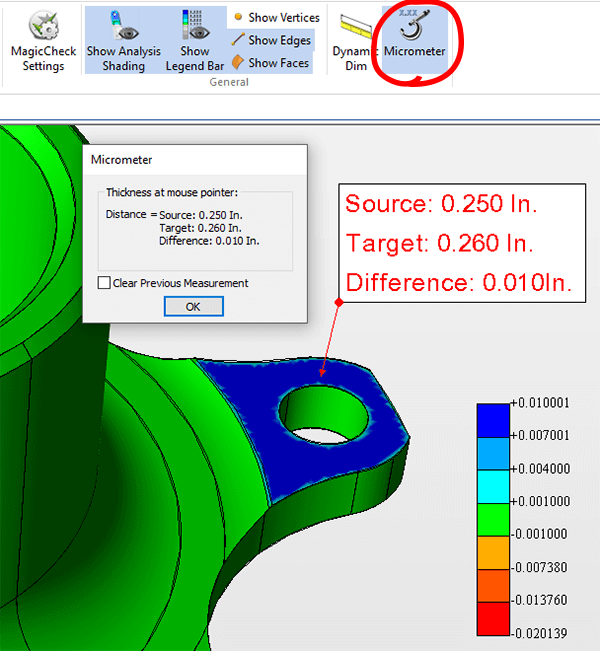600x651 pixels.
Task: Click the +0.010001 legend value
Action: point(540,402)
